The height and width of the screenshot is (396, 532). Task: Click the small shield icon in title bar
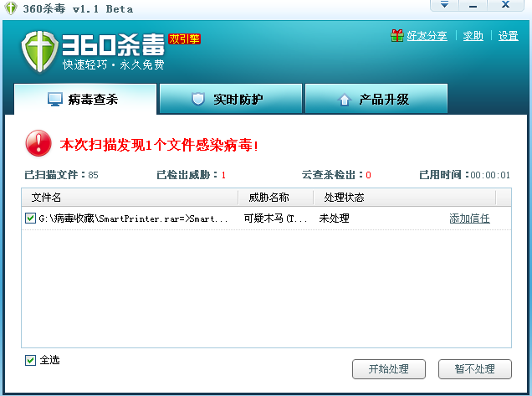(11, 8)
